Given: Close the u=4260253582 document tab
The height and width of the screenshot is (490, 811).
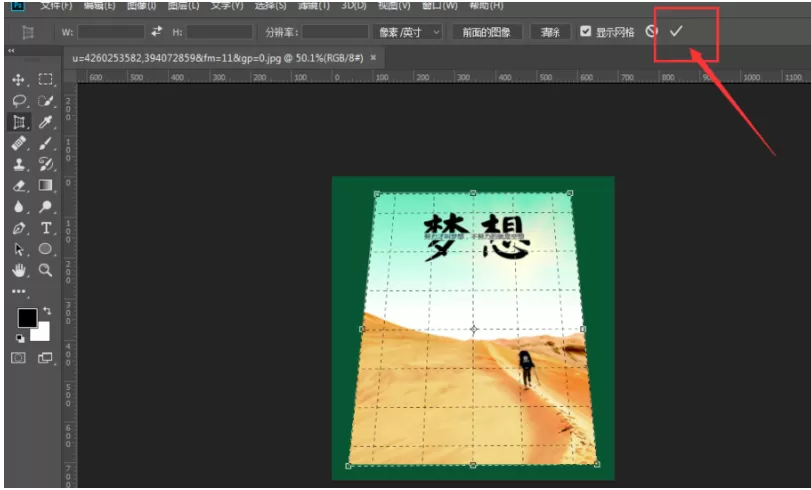Looking at the screenshot, I should (373, 58).
